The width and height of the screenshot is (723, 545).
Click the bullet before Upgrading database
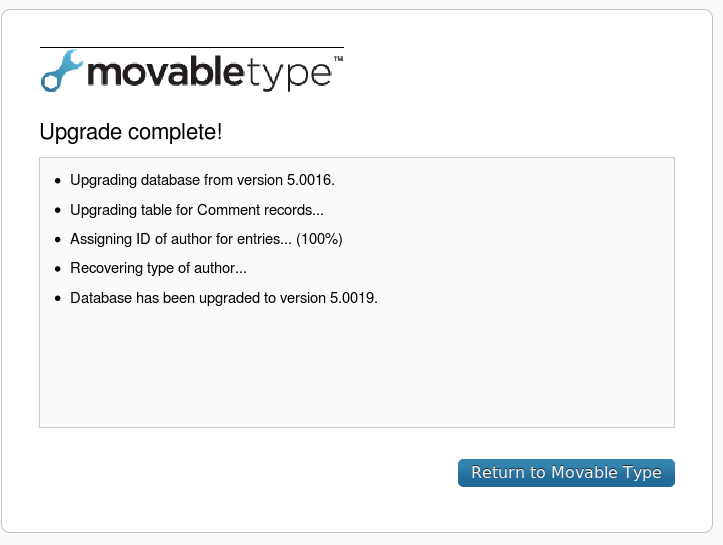58,181
